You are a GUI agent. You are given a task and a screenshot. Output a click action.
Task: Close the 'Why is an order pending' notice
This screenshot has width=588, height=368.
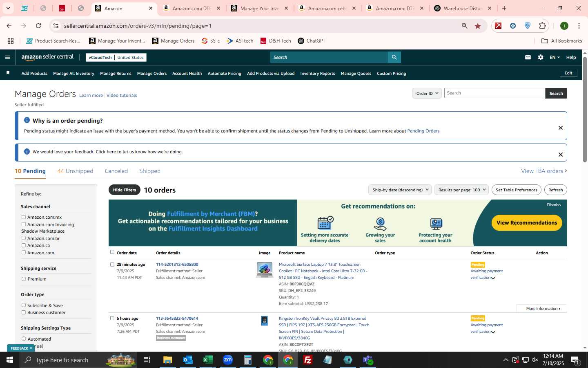point(561,128)
